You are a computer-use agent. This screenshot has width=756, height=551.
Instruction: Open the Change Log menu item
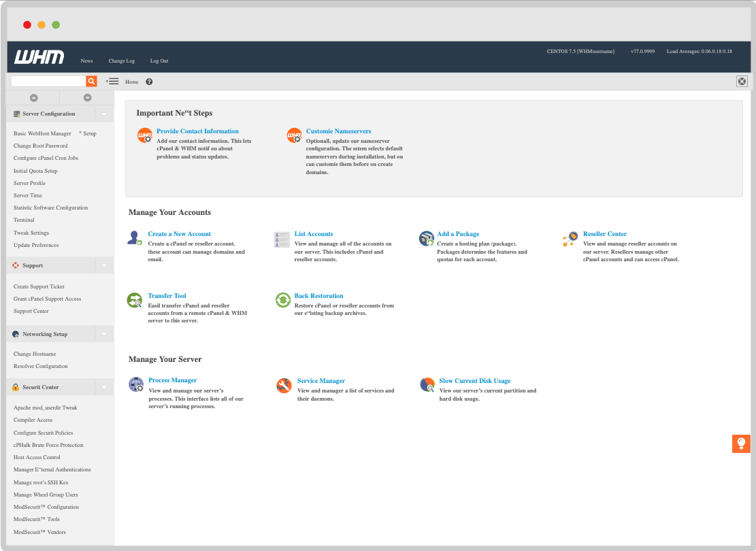pyautogui.click(x=122, y=61)
